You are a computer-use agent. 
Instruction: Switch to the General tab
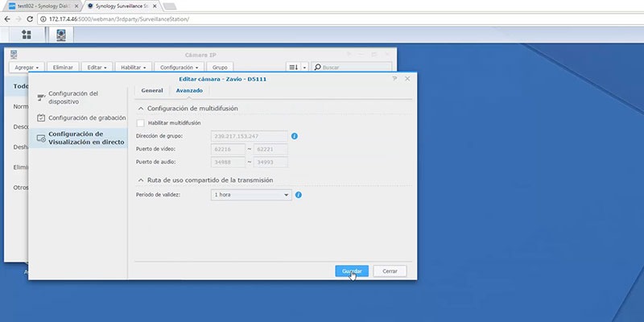pos(152,90)
